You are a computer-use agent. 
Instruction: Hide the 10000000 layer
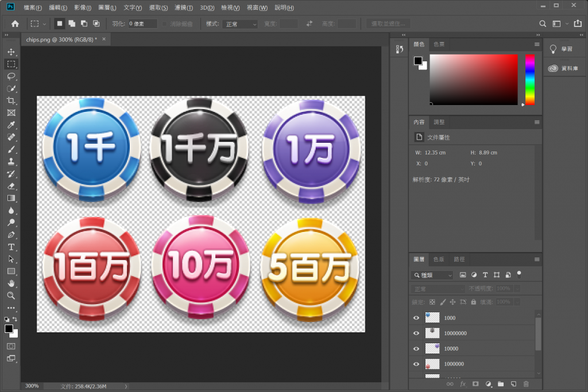(x=416, y=333)
